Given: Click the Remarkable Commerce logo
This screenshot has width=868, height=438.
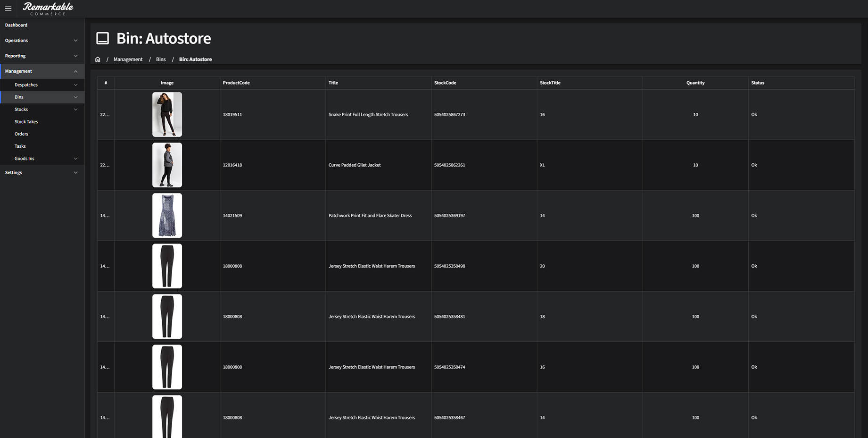Looking at the screenshot, I should [x=48, y=8].
